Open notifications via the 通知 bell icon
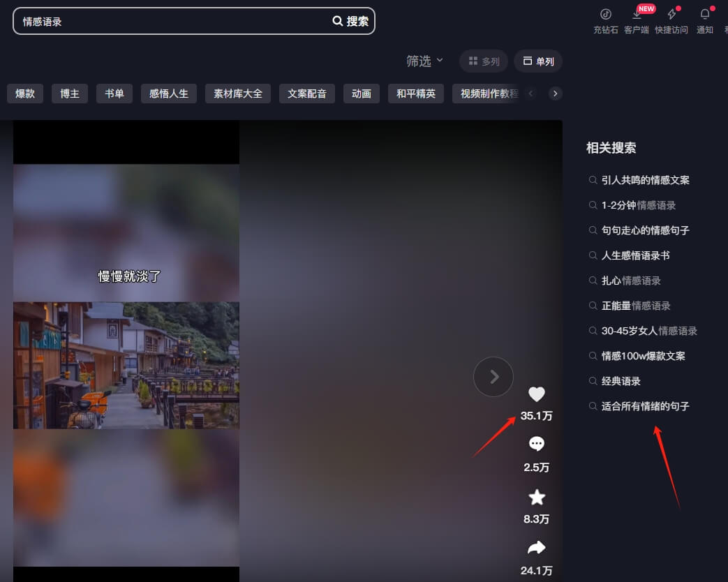The height and width of the screenshot is (582, 728). pos(704,14)
